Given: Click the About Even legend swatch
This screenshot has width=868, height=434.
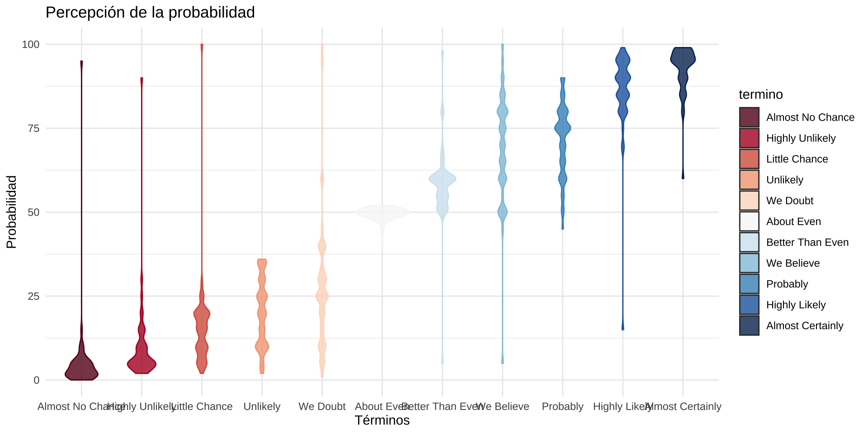Looking at the screenshot, I should click(749, 222).
